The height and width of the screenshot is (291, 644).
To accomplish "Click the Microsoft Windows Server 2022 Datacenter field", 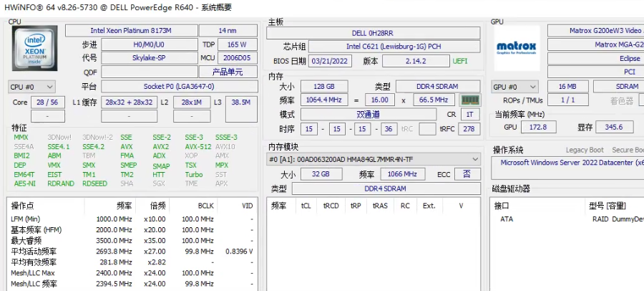I will click(x=568, y=167).
